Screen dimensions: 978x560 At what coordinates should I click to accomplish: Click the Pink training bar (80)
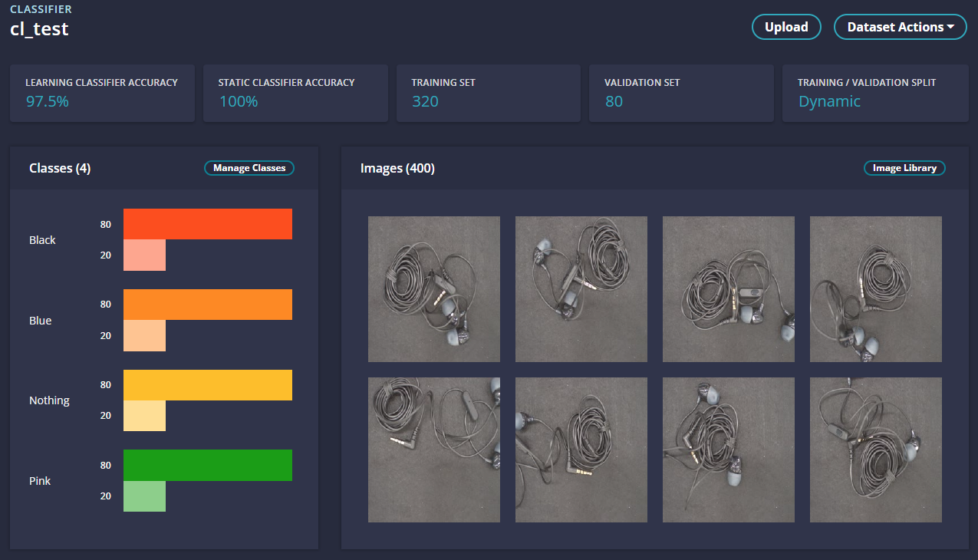click(208, 465)
